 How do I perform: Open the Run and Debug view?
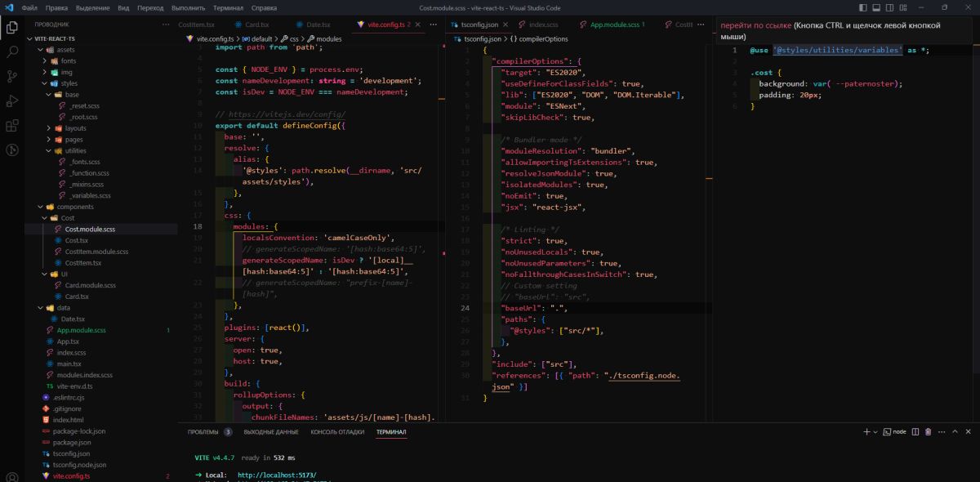12,101
